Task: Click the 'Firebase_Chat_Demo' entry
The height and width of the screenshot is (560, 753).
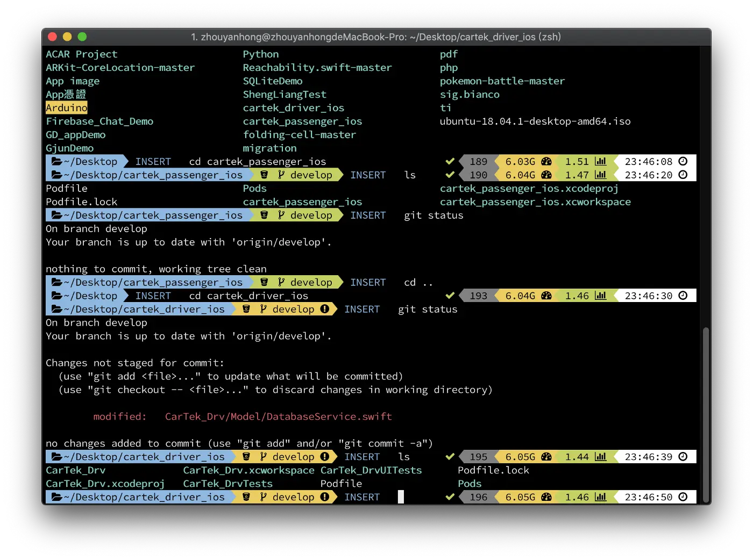Action: (x=100, y=121)
